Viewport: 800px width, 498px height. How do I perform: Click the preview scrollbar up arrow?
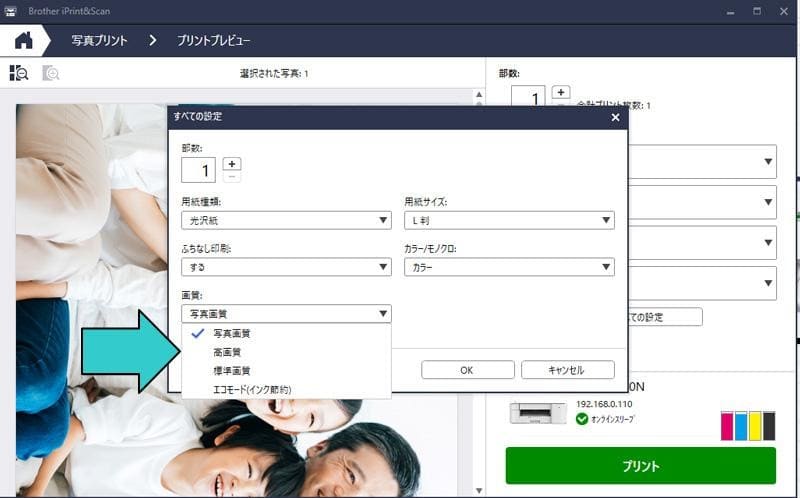[479, 94]
